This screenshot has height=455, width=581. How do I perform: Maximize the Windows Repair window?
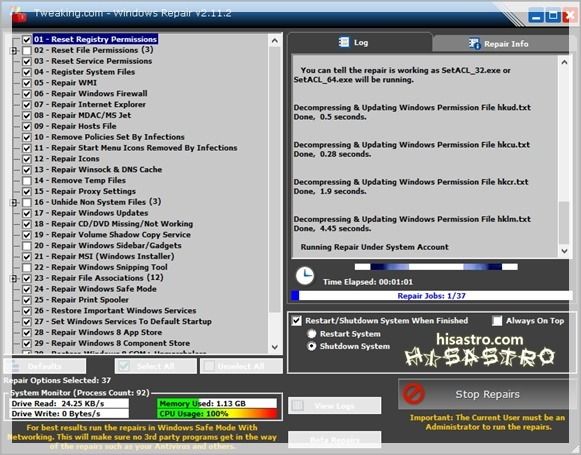553,16
